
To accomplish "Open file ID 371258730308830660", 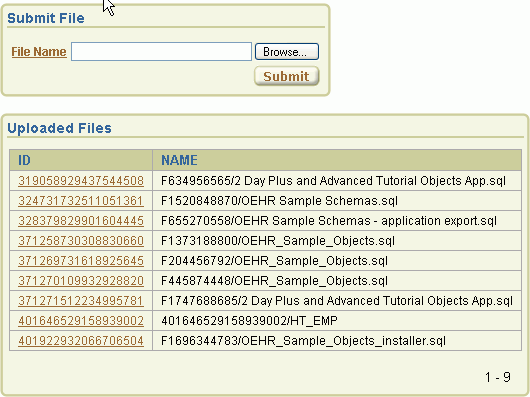I will [x=81, y=241].
